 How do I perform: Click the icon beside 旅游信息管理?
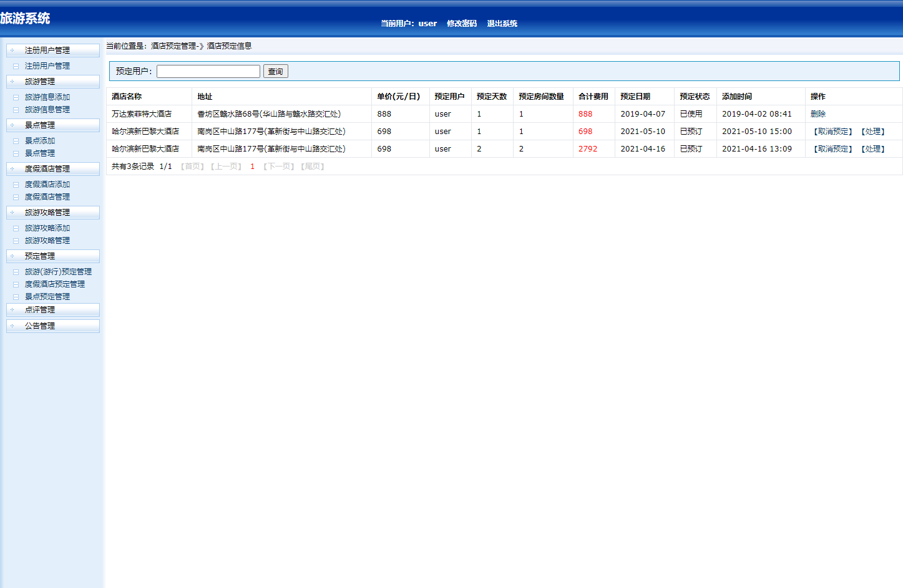pos(16,110)
